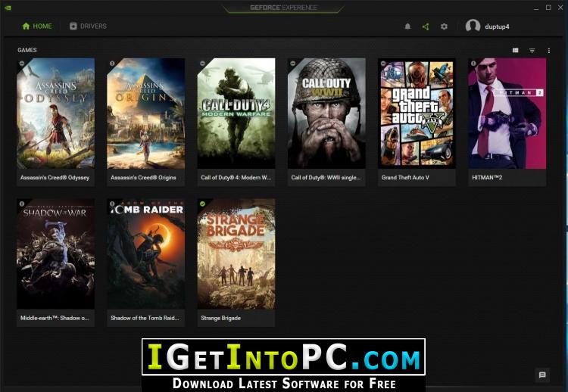Screen dimensions: 568x392
Task: Click the green share icon
Action: pos(426,26)
